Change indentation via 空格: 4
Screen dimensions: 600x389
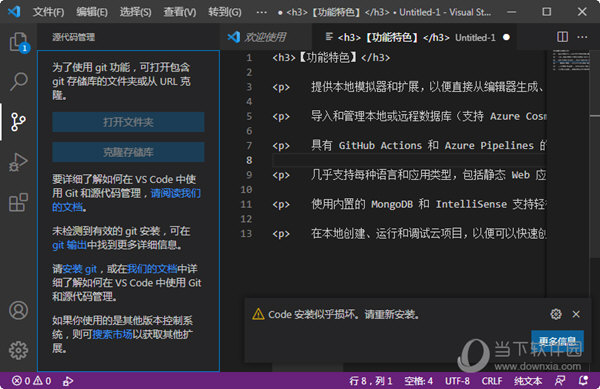pos(419,381)
